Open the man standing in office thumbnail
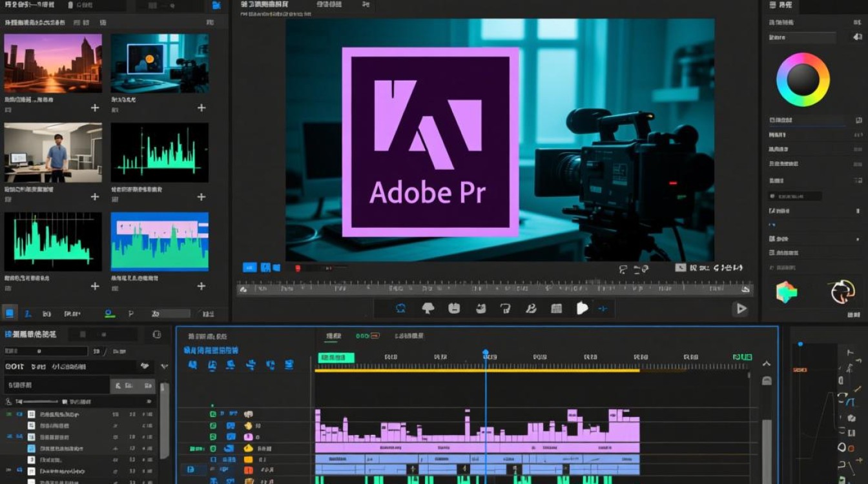Viewport: 868px width, 484px height. point(53,152)
